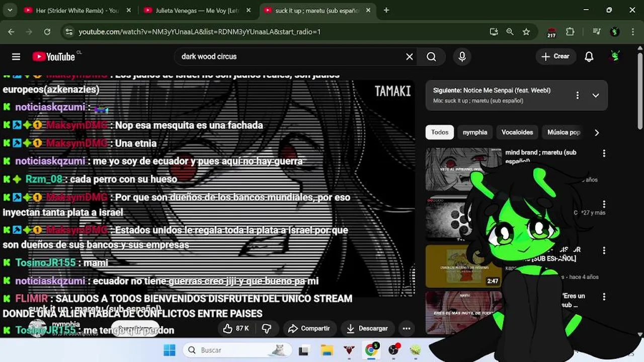Click the browser address bar URL
The width and height of the screenshot is (644, 362).
pos(200,32)
